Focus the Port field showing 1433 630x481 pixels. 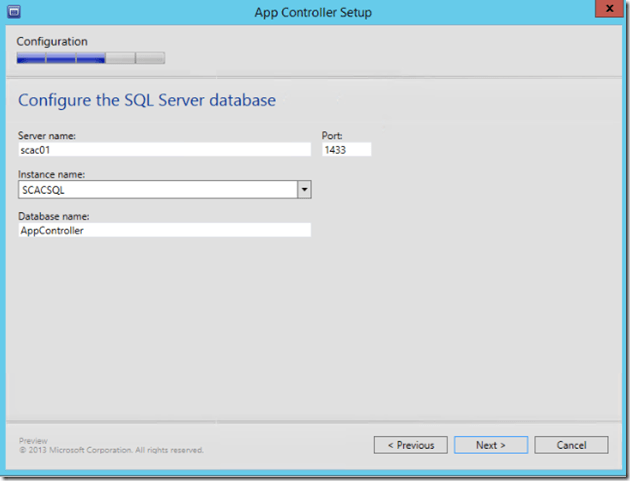346,150
